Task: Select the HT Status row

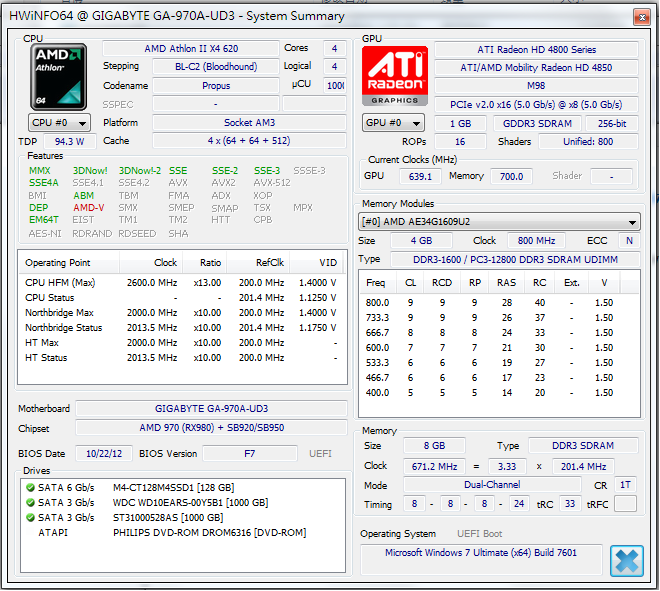Action: [181, 358]
